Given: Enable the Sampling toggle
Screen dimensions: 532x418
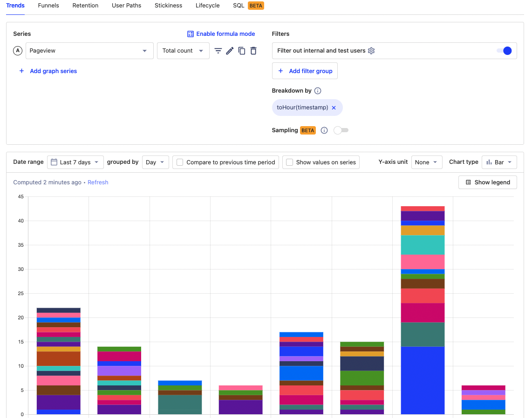Looking at the screenshot, I should pyautogui.click(x=341, y=130).
